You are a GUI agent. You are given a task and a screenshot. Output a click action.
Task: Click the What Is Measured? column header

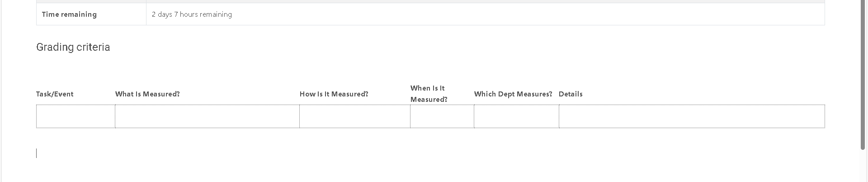(147, 94)
